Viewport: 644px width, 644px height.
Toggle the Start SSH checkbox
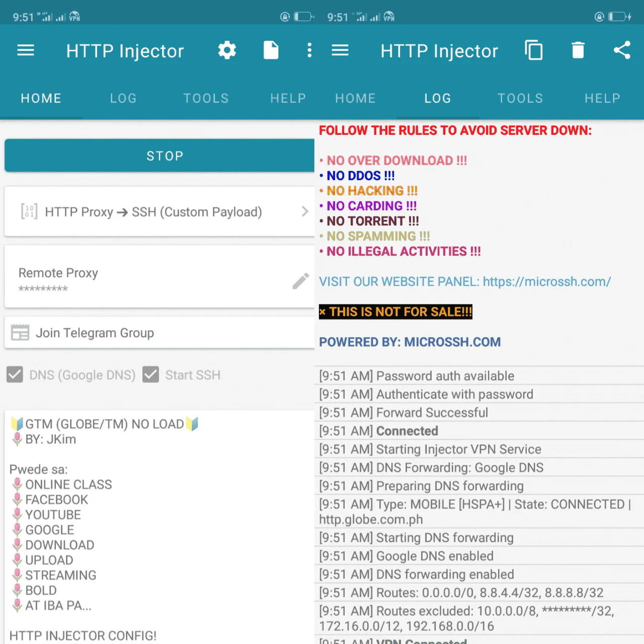151,375
